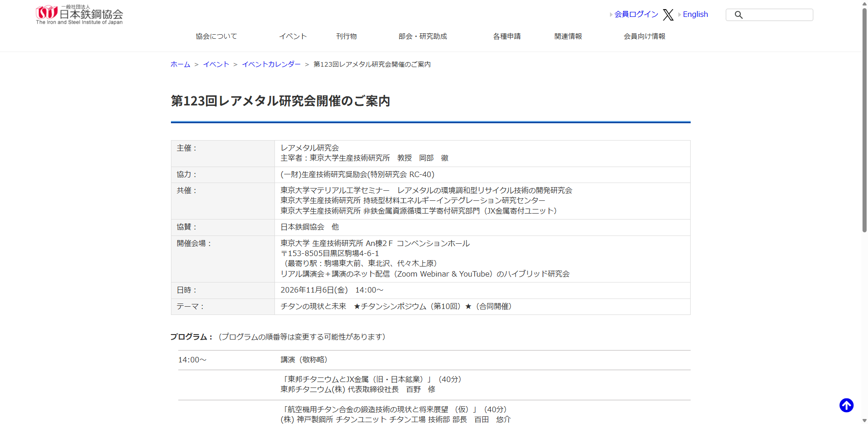Viewport: 868px width, 424px height.
Task: Click the 開催会場： row label
Action: [195, 243]
